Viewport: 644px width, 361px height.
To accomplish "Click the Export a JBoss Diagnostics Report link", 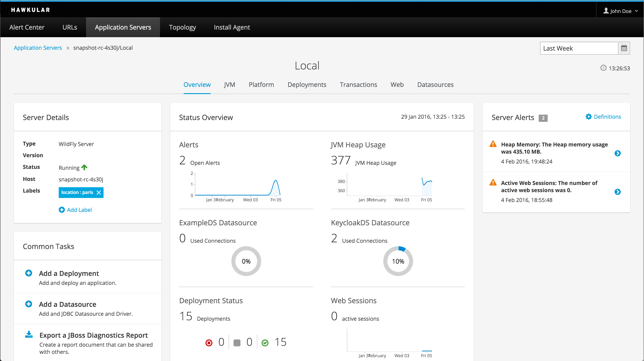I will coord(93,335).
